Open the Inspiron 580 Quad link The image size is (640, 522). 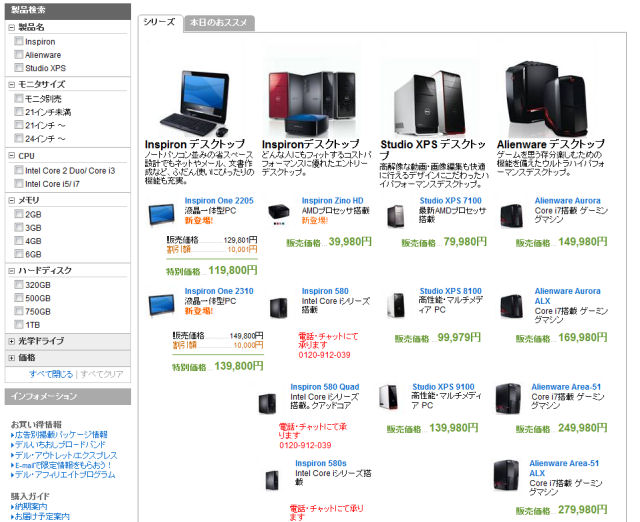pyautogui.click(x=325, y=387)
